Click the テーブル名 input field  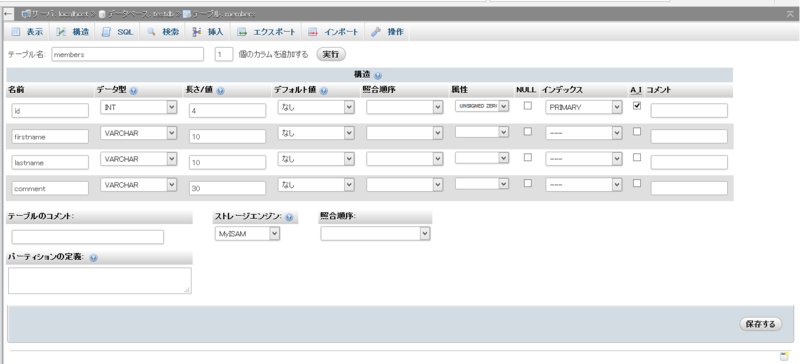[128, 54]
